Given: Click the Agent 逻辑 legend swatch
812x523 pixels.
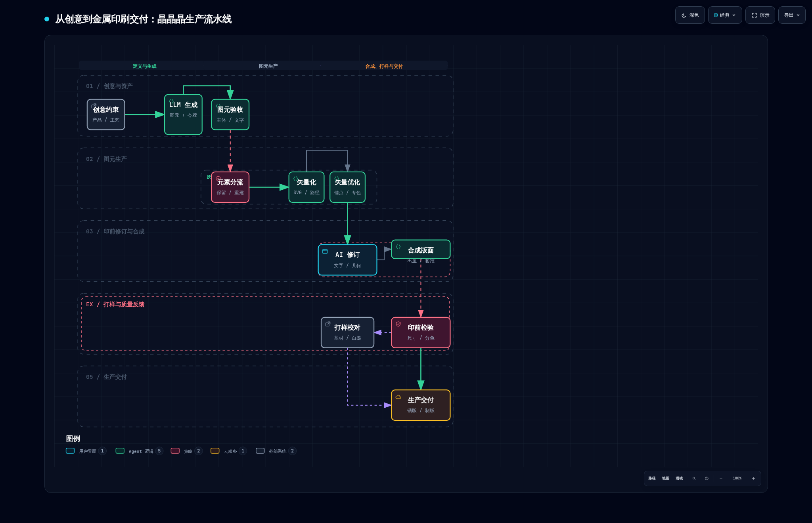Looking at the screenshot, I should [x=120, y=450].
